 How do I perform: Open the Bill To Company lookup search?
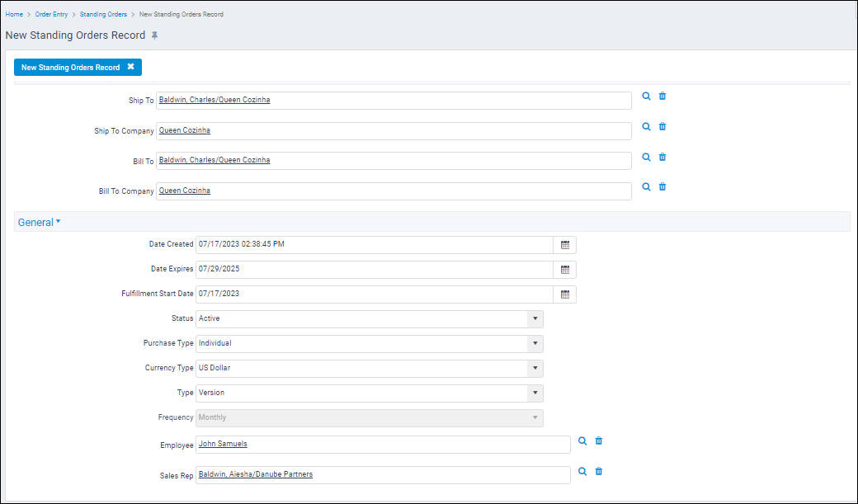pyautogui.click(x=646, y=186)
